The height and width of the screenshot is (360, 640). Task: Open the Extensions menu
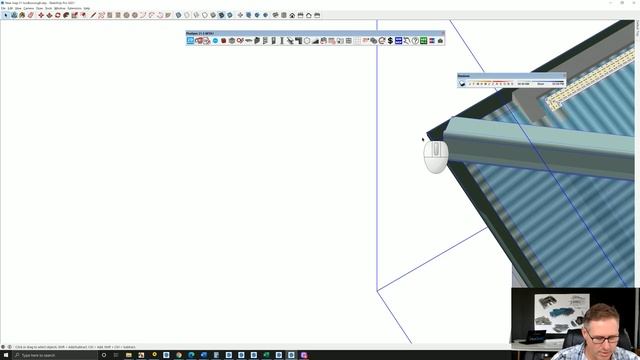click(74, 8)
